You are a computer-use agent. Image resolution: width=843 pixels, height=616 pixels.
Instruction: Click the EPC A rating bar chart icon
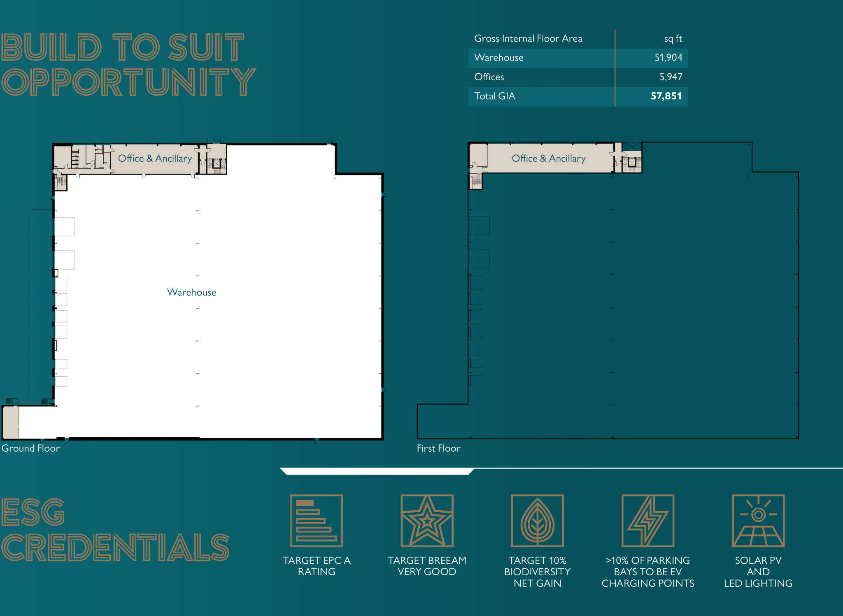(x=317, y=521)
